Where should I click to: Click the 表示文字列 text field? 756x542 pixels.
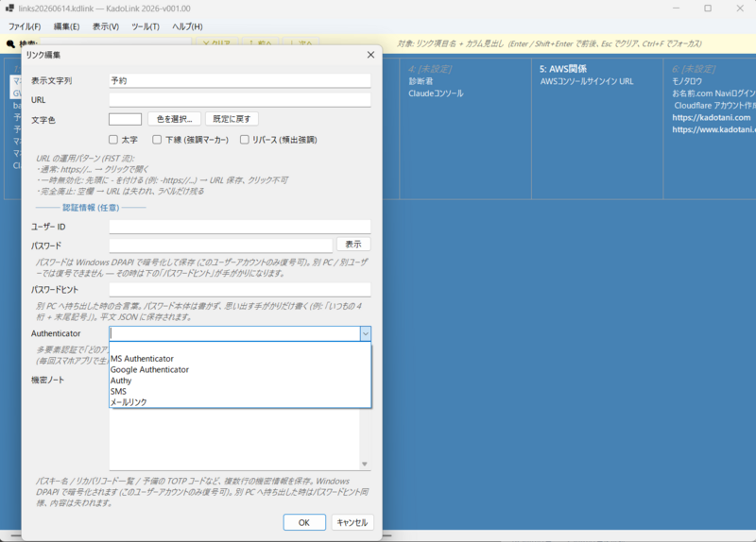[x=240, y=80]
